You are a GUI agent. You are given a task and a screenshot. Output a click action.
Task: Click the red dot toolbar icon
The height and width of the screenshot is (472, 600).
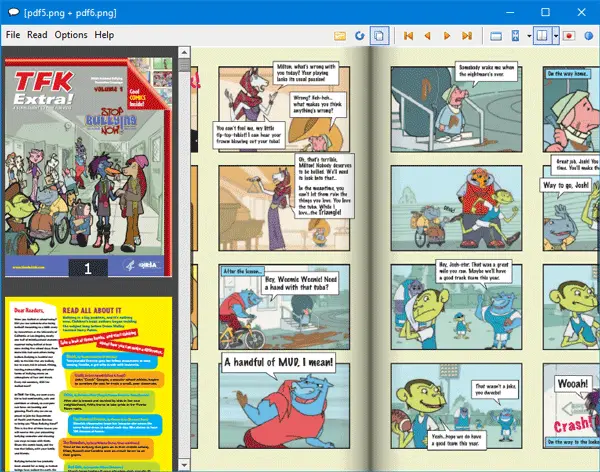click(569, 36)
